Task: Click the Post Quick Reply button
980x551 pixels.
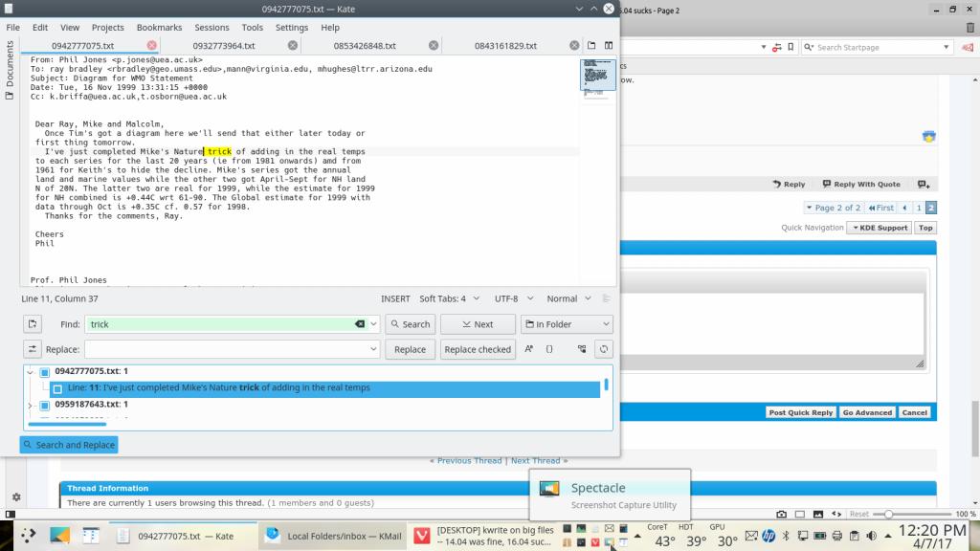Action: (x=801, y=412)
